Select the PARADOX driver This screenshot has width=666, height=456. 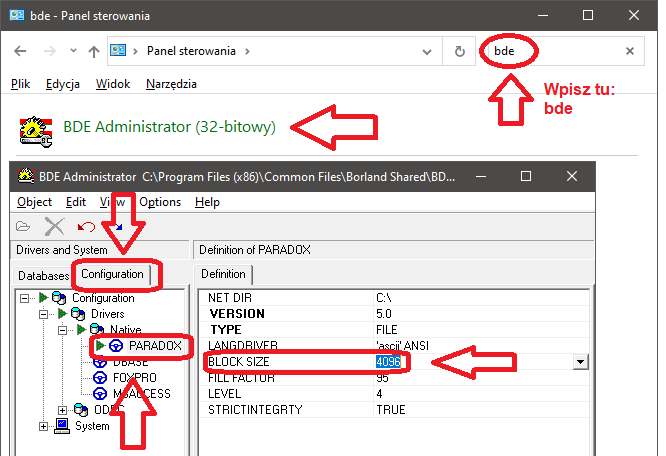tap(155, 346)
